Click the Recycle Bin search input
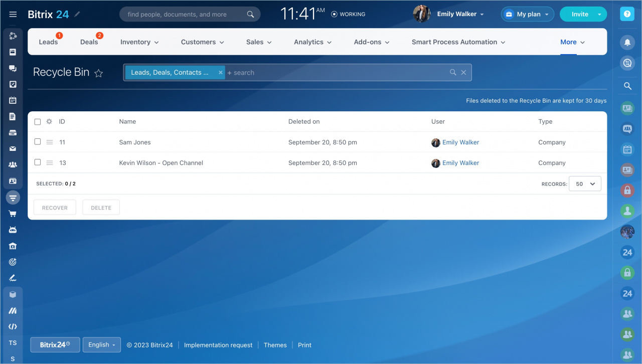This screenshot has height=364, width=642. [x=336, y=73]
